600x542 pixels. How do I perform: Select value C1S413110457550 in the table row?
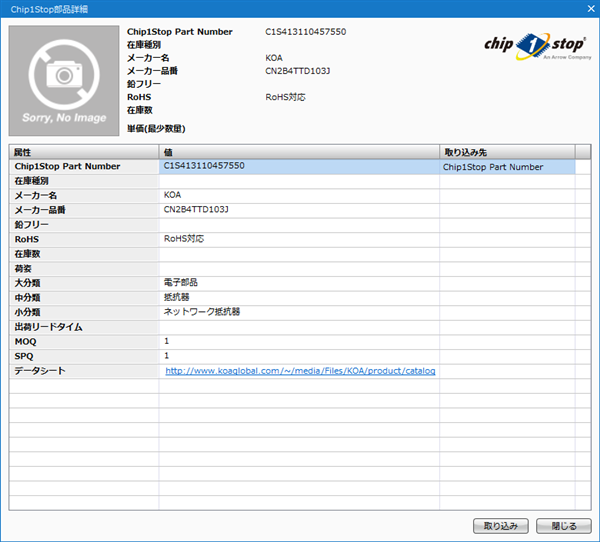[204, 166]
